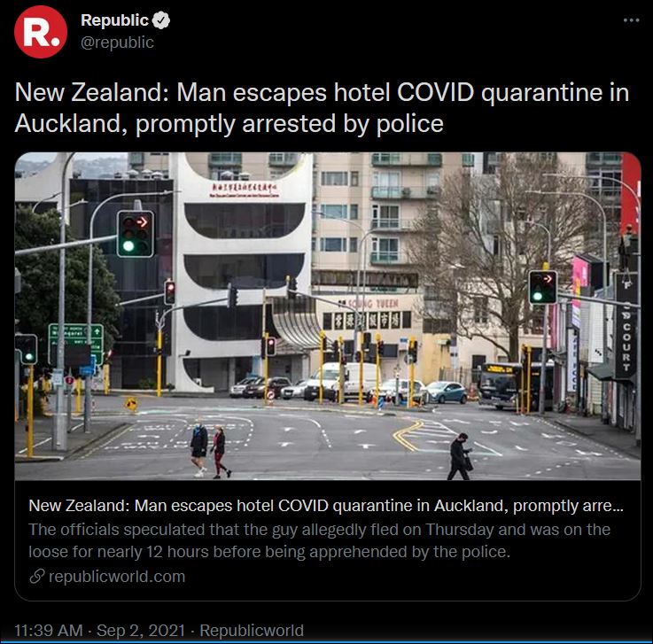Open the Auckland street preview image
Viewport: 653px width, 644px height.
328,316
